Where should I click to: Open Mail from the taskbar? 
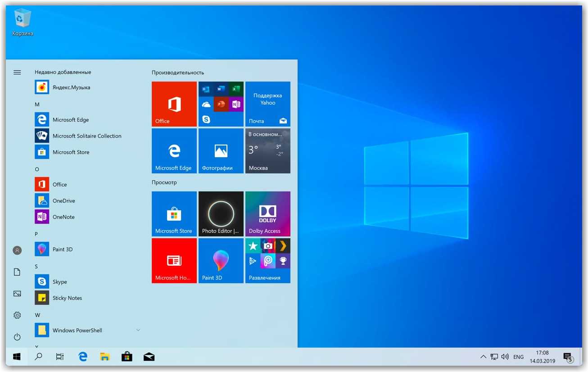pyautogui.click(x=149, y=357)
